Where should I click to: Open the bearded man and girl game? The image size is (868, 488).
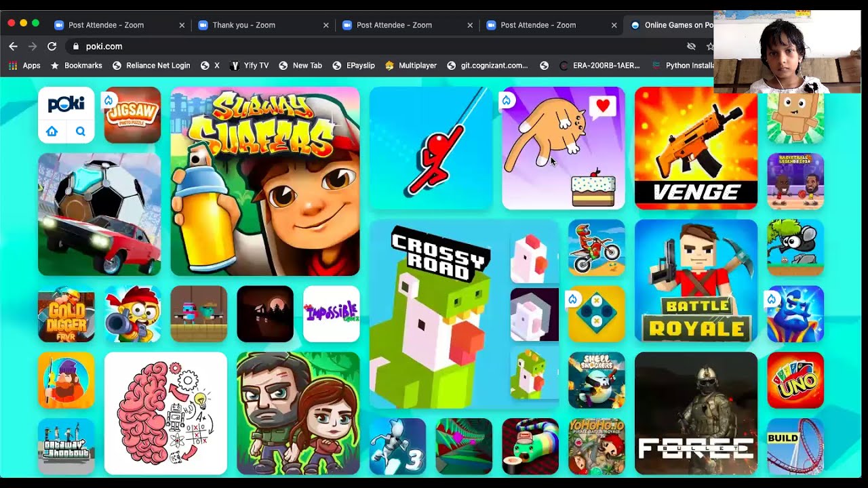[x=298, y=413]
